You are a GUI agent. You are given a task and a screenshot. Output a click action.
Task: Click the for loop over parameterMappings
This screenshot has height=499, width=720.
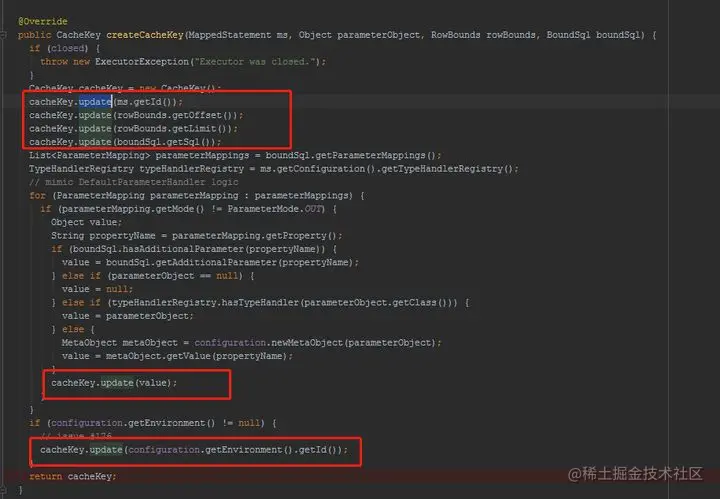pos(197,196)
